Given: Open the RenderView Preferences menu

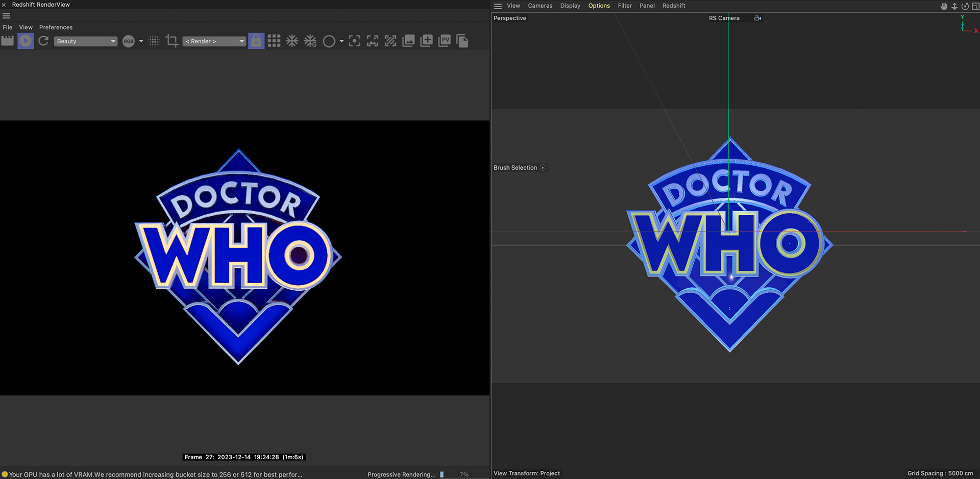Looking at the screenshot, I should coord(56,28).
